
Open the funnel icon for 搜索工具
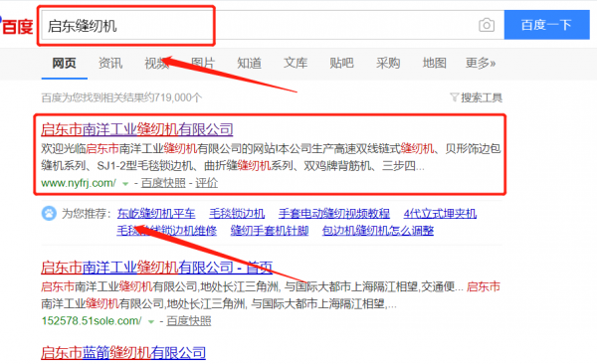coord(454,97)
